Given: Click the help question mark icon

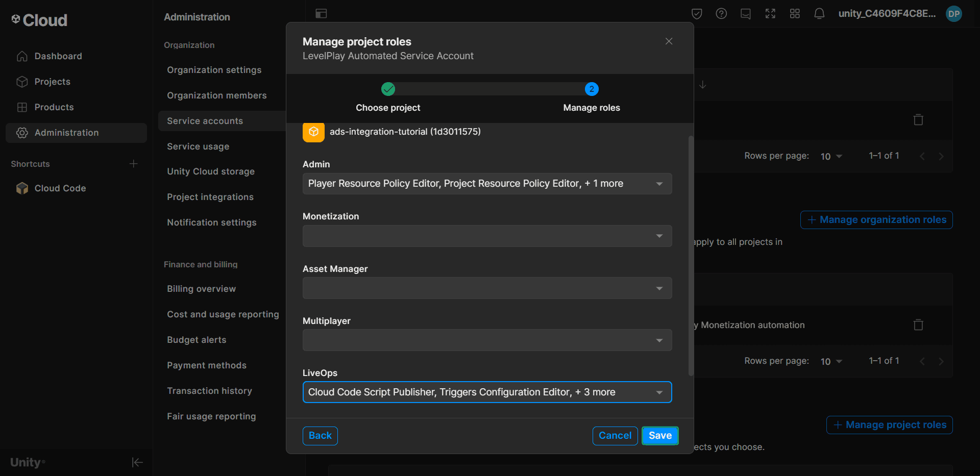Looking at the screenshot, I should pos(721,14).
